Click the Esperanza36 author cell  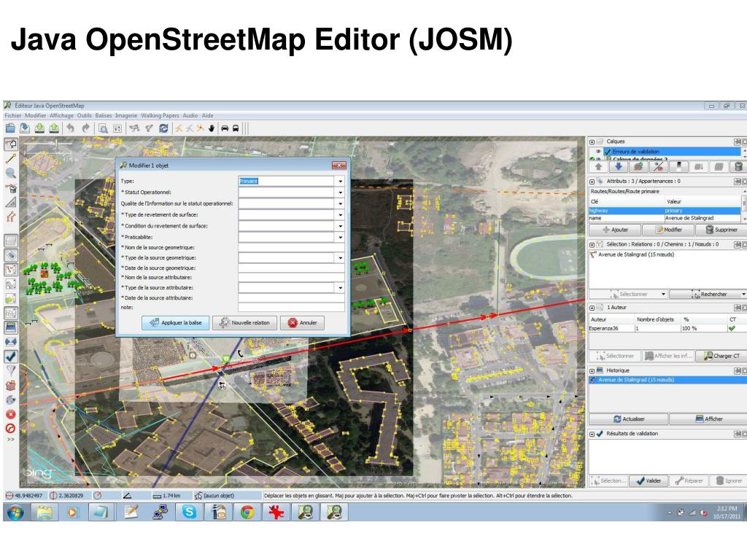pos(611,329)
